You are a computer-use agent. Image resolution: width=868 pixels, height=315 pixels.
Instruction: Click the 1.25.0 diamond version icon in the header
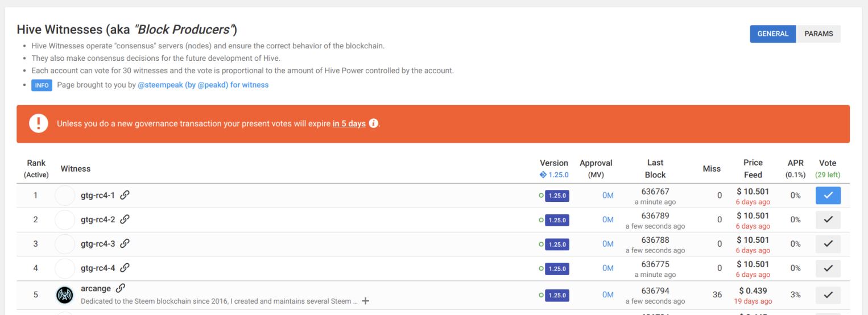pos(543,175)
